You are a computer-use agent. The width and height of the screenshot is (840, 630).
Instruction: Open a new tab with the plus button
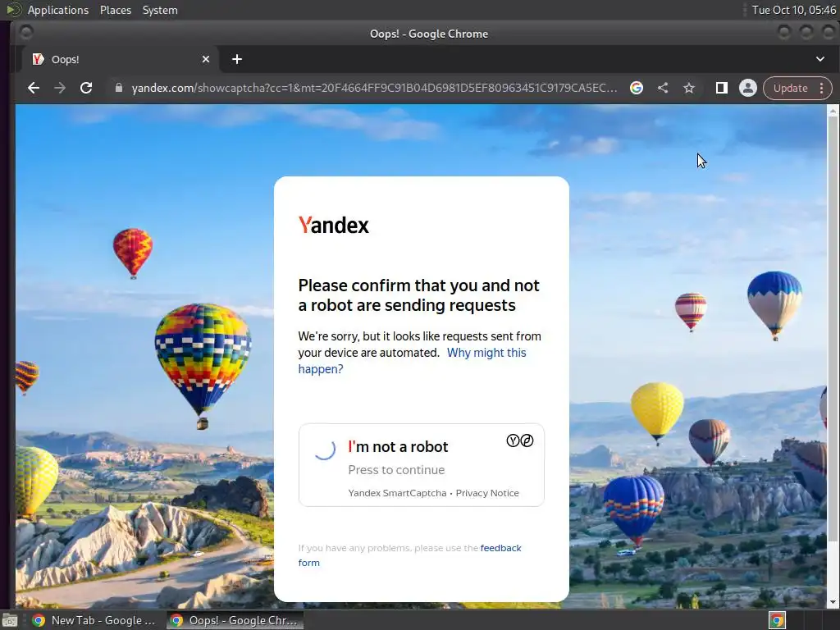[237, 59]
